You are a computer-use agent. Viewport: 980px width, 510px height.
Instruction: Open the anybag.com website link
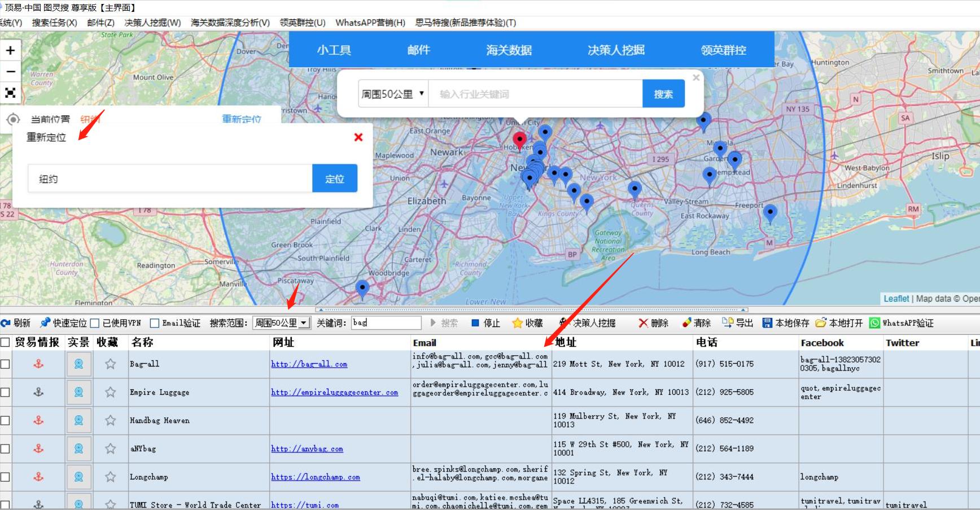pyautogui.click(x=307, y=448)
